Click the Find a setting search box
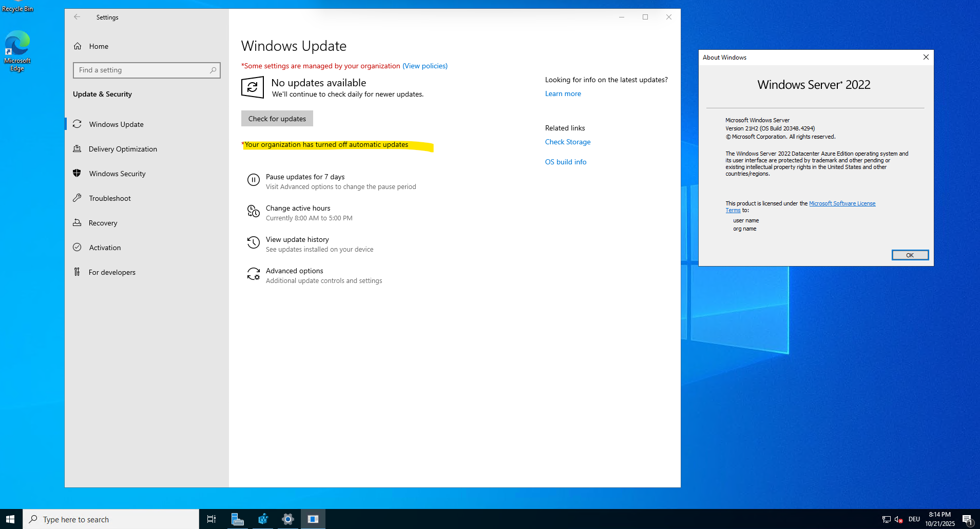This screenshot has width=980, height=529. click(x=147, y=70)
